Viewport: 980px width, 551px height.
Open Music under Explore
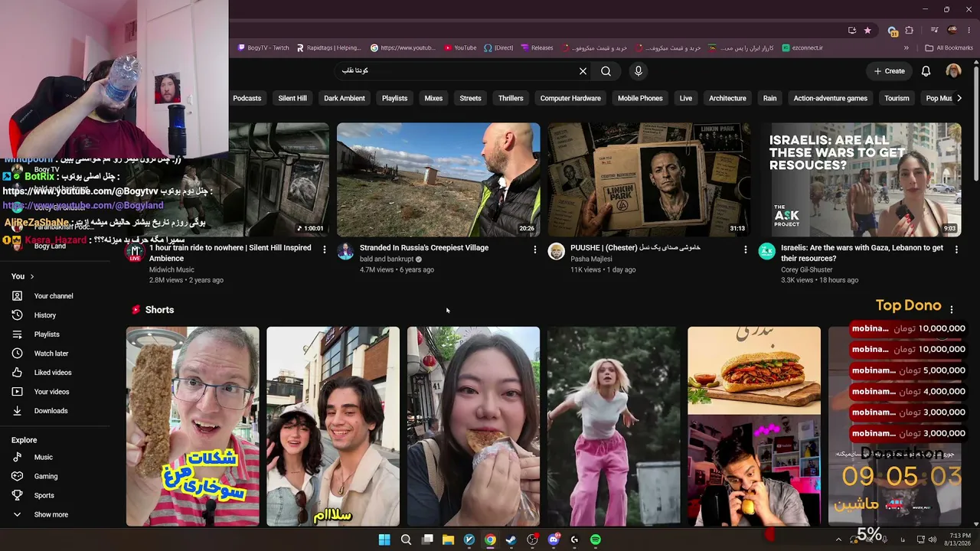44,457
